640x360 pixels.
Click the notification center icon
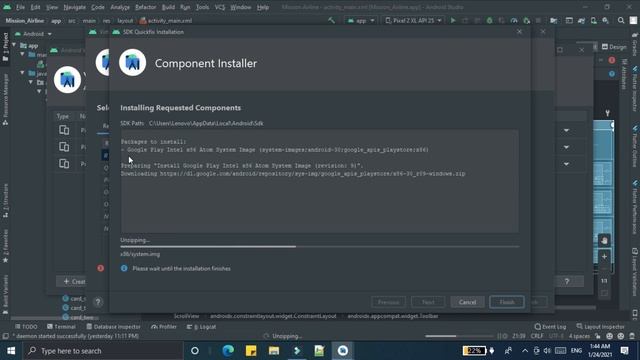[624, 351]
